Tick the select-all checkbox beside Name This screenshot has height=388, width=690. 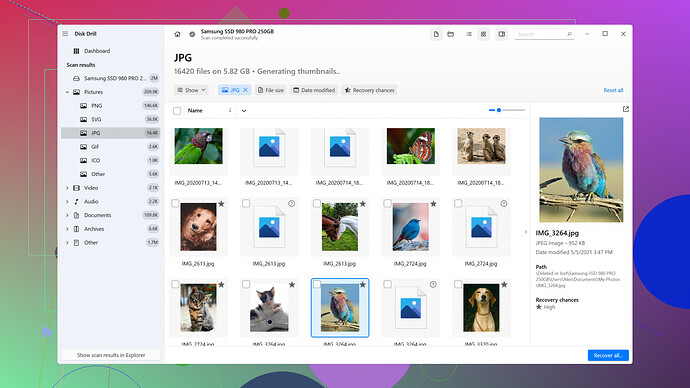(177, 111)
